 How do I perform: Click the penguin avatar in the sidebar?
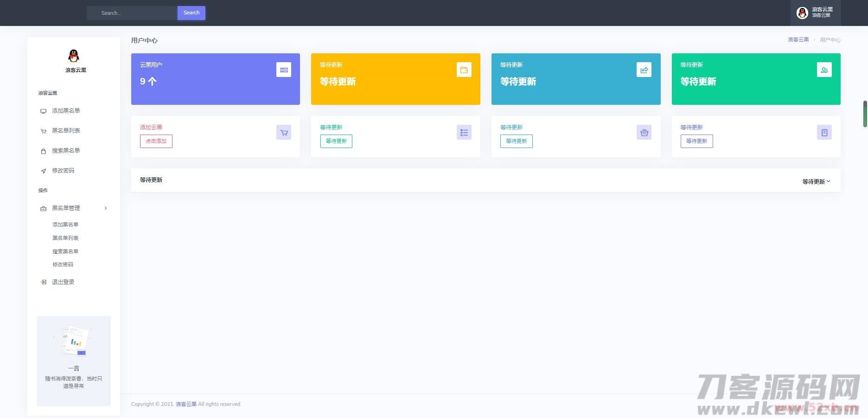coord(74,56)
